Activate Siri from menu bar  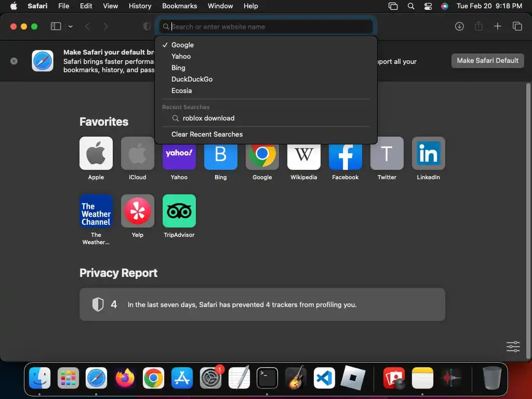[445, 6]
